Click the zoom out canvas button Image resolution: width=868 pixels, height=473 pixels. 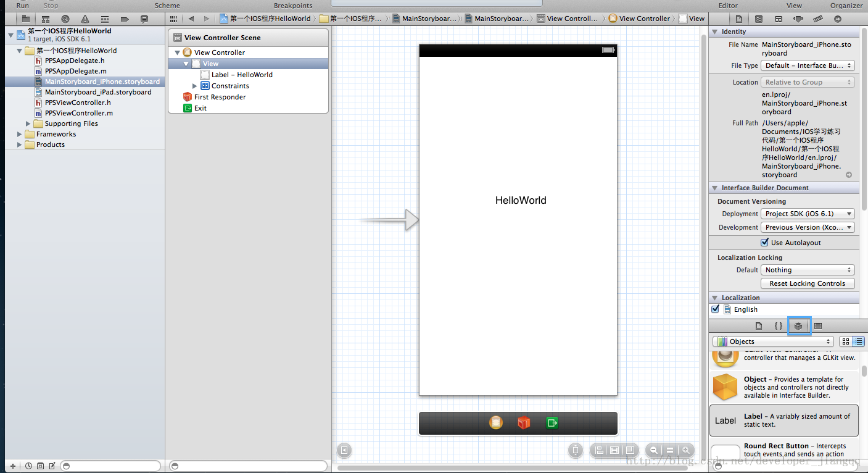click(653, 451)
